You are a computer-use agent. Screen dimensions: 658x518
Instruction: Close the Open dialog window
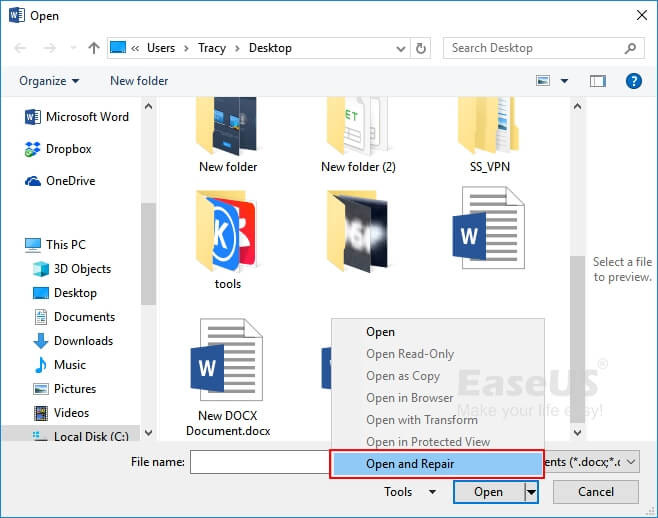click(641, 16)
